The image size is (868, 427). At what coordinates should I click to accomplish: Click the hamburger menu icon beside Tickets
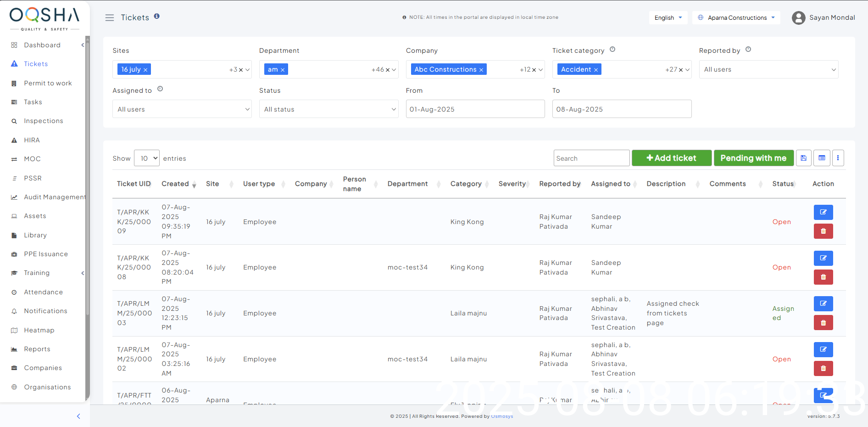coord(109,17)
